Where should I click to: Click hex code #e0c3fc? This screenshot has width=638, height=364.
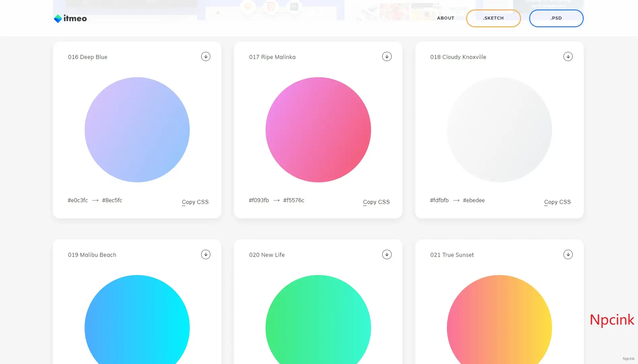(x=78, y=200)
